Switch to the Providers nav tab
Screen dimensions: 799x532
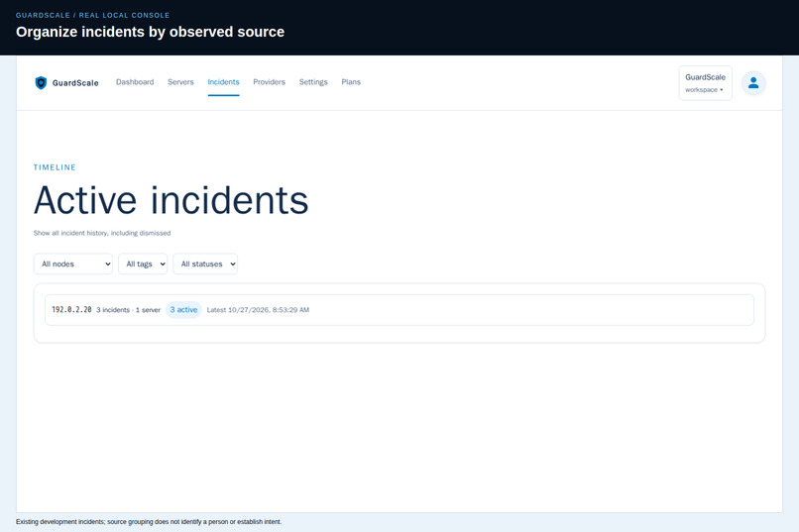pyautogui.click(x=269, y=82)
